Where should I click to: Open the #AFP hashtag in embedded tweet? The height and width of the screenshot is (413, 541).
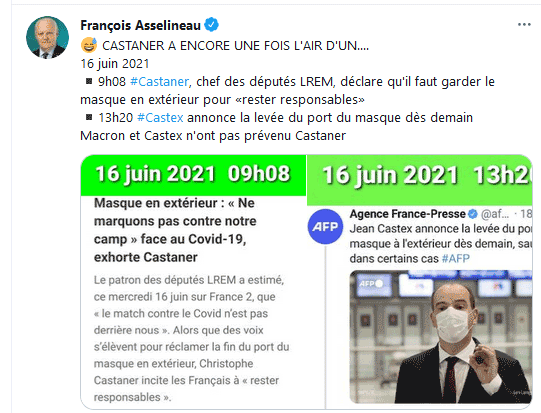(455, 258)
